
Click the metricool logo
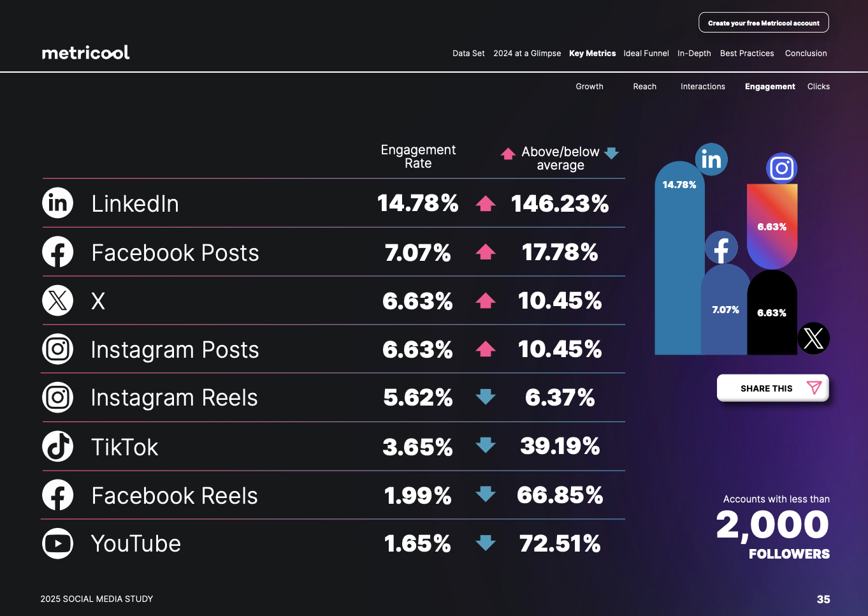(86, 52)
